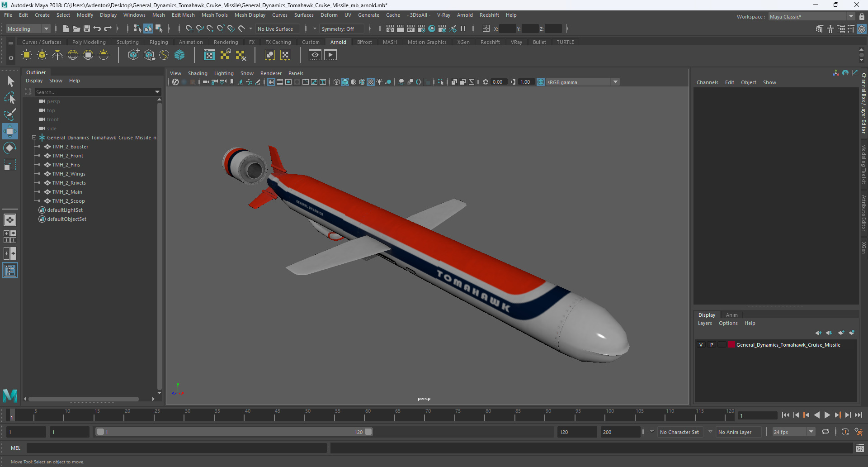The image size is (868, 467).
Task: Open the Outliner search filter dropdown
Action: 157,92
